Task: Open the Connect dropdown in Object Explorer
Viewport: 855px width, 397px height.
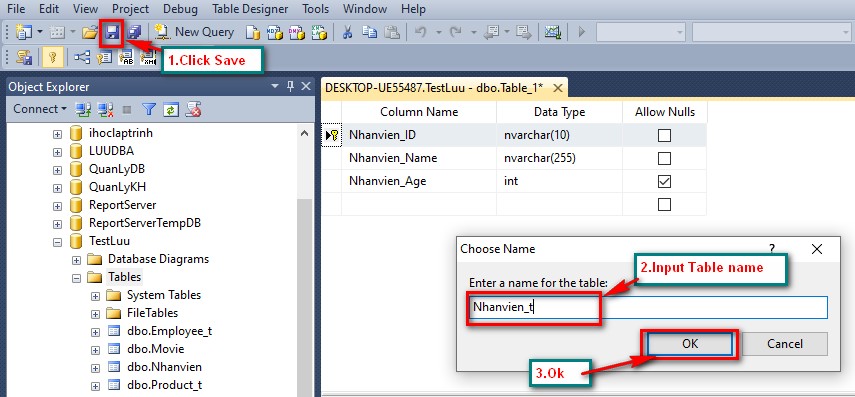Action: (x=40, y=109)
